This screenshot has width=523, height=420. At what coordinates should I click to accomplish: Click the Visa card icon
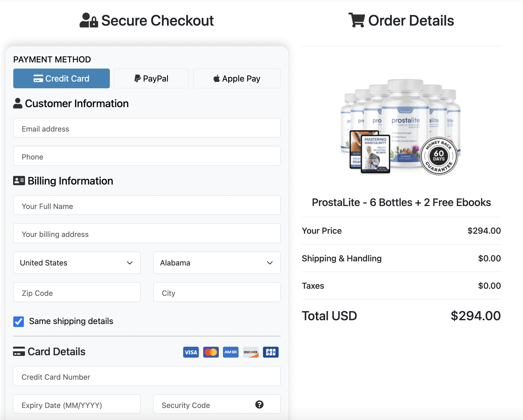pyautogui.click(x=191, y=352)
